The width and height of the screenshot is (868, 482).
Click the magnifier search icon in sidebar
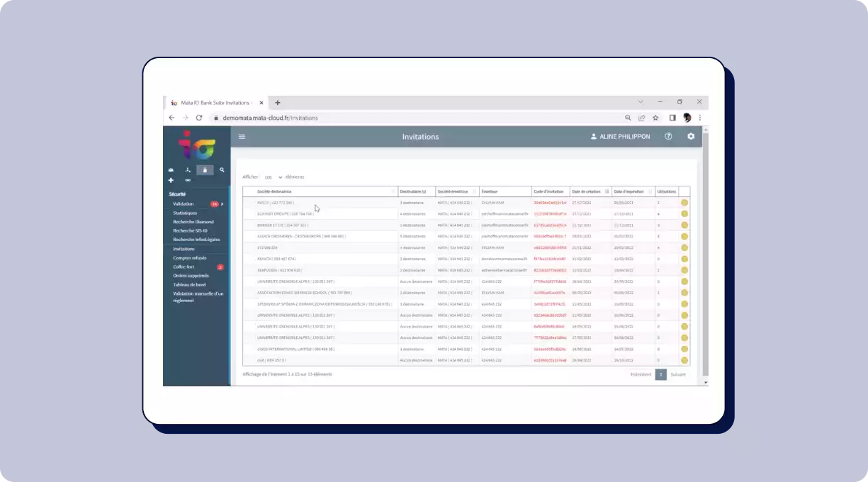click(x=222, y=170)
